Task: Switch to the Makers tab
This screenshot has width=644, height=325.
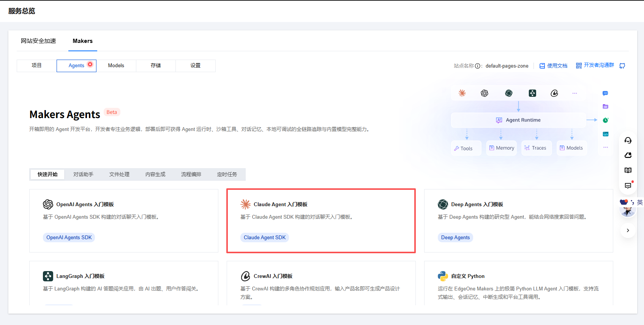Action: (82, 41)
